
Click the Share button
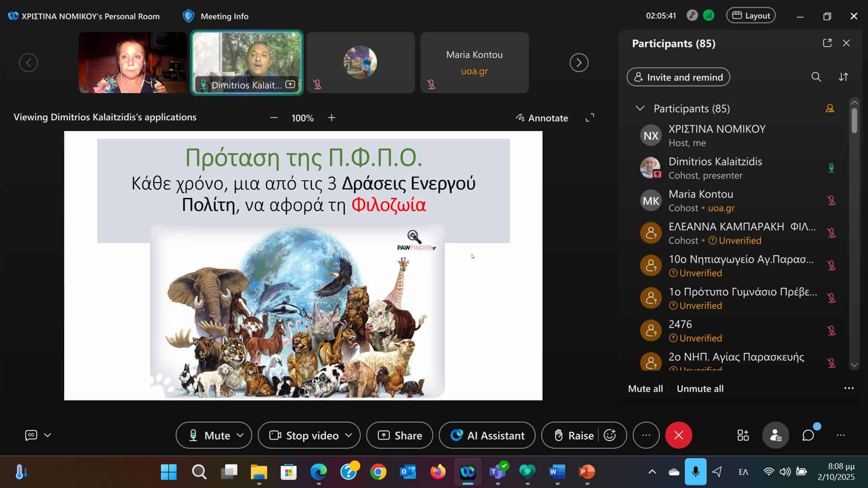pos(400,435)
